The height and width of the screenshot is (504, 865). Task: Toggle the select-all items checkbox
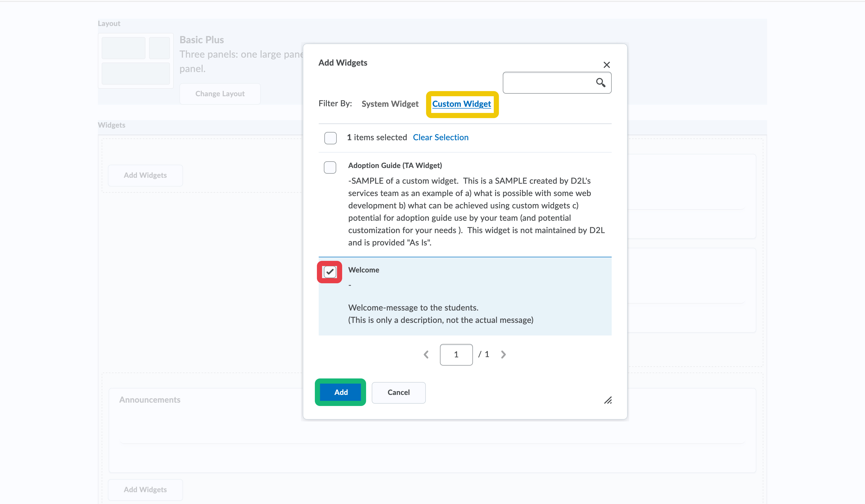(330, 138)
